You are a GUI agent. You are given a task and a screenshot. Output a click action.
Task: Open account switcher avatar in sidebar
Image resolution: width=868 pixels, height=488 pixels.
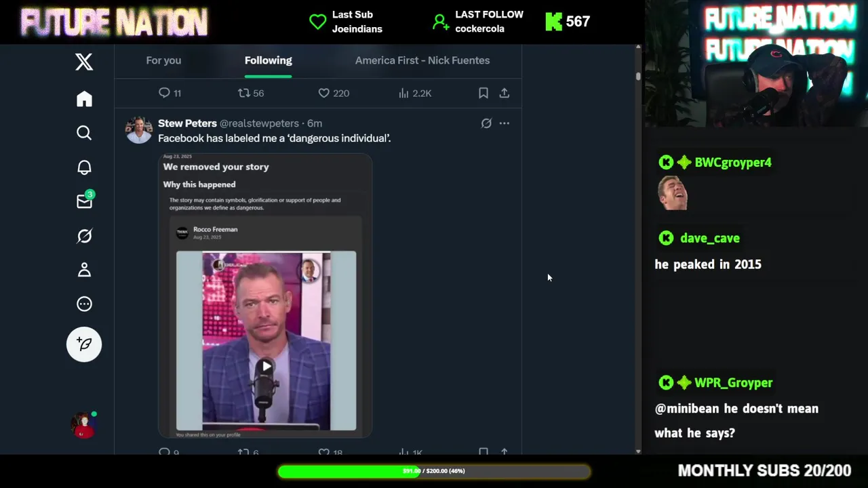tap(84, 425)
